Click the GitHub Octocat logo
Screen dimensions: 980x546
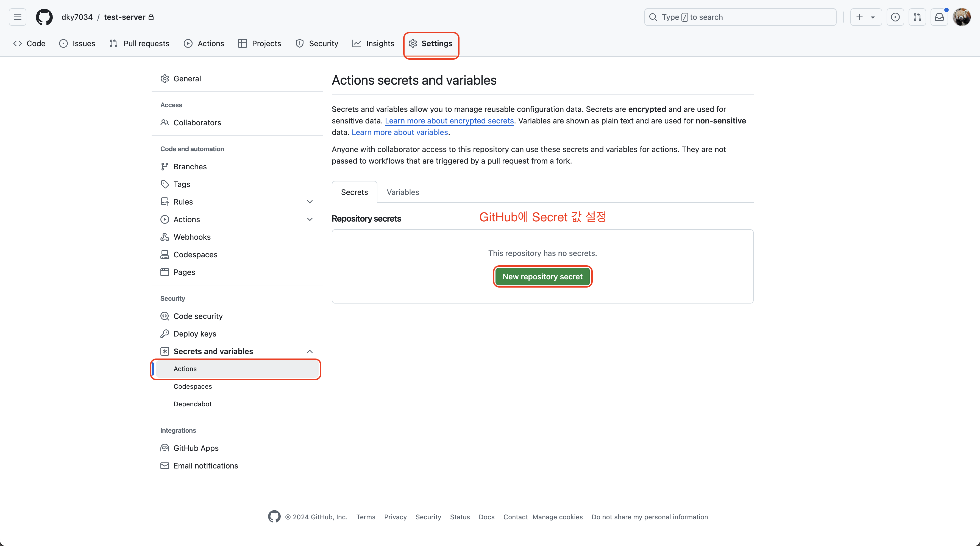pos(44,17)
